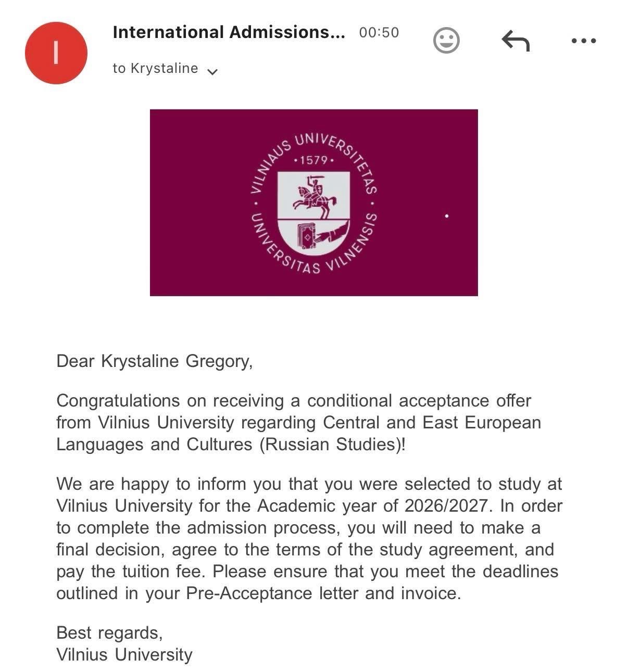Screen dimensions: 628x672
Task: Add an emoji reaction to the email
Action: (446, 40)
